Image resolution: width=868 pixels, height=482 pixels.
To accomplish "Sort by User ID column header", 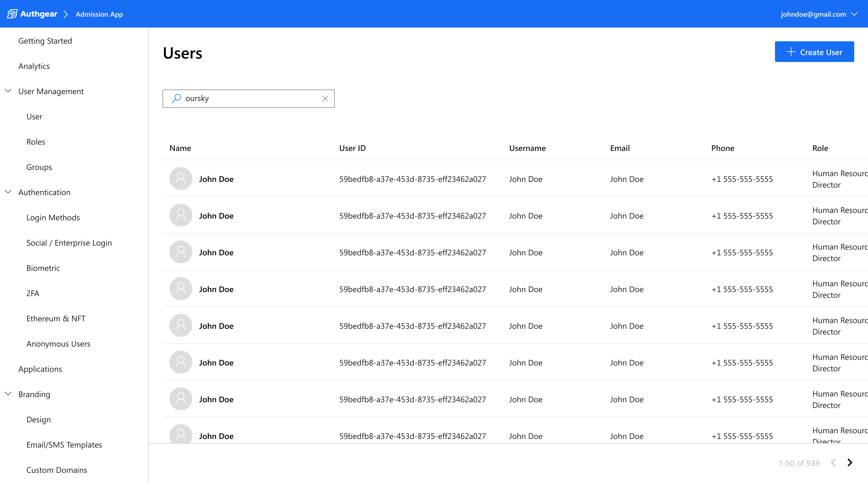I will (352, 148).
